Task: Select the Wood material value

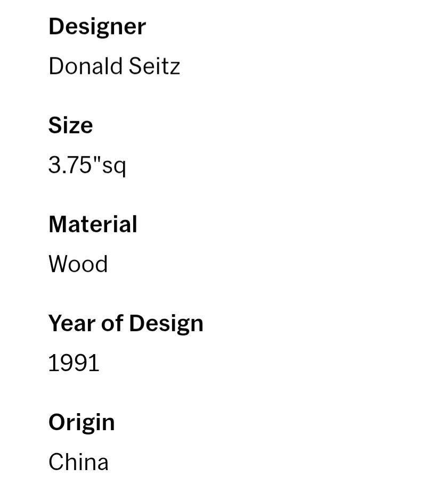Action: click(x=78, y=264)
